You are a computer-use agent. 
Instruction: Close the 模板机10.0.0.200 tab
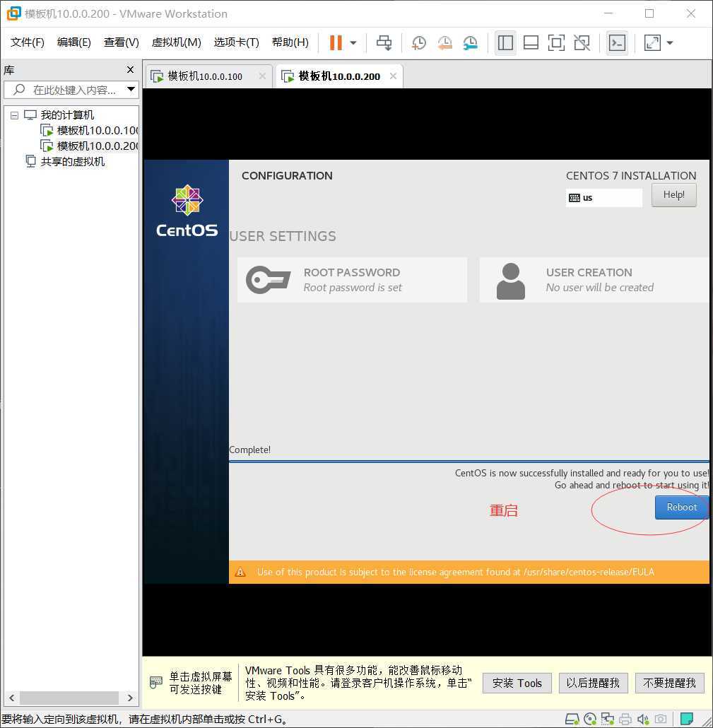coord(393,76)
